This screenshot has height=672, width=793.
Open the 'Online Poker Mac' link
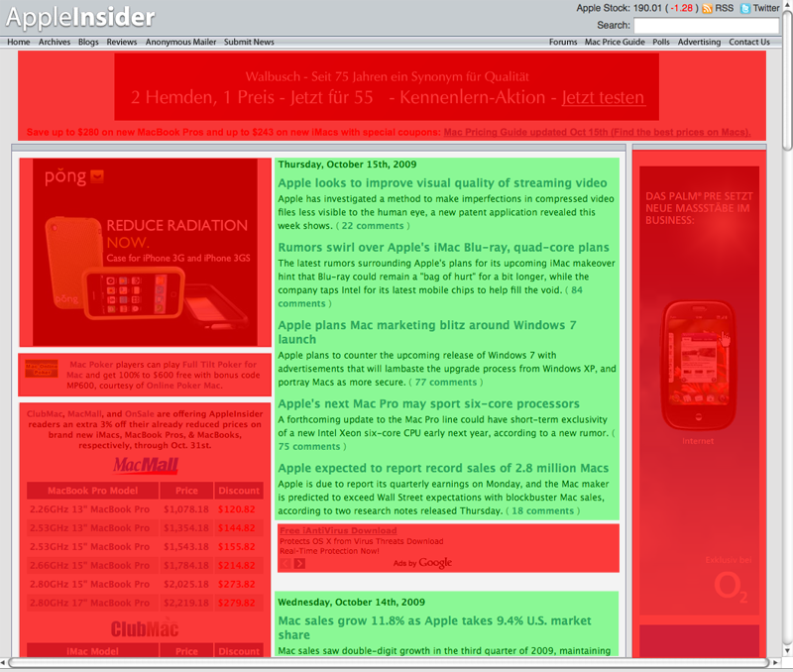click(x=183, y=386)
